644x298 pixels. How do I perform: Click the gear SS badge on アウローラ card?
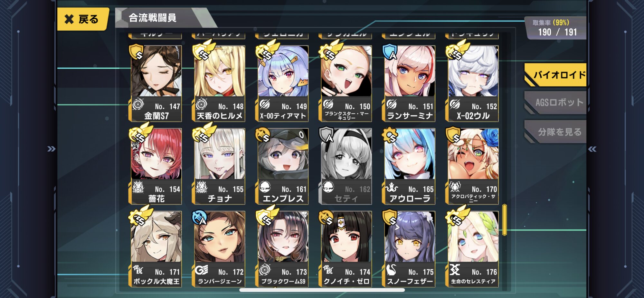point(390,134)
